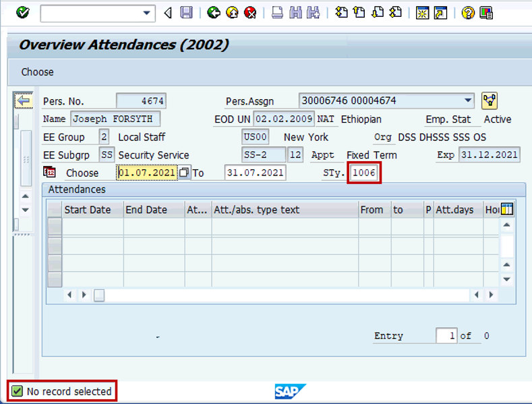Go to First page icon
Screen dimensions: 532x404
point(341,13)
